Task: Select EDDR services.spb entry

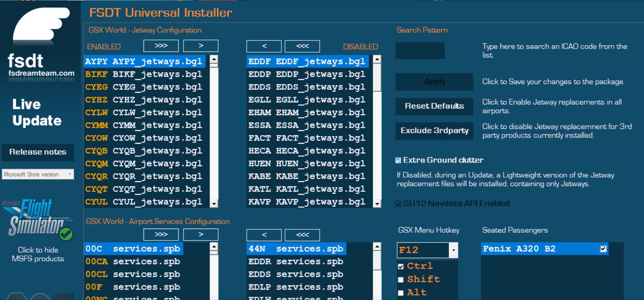Action: tap(297, 262)
